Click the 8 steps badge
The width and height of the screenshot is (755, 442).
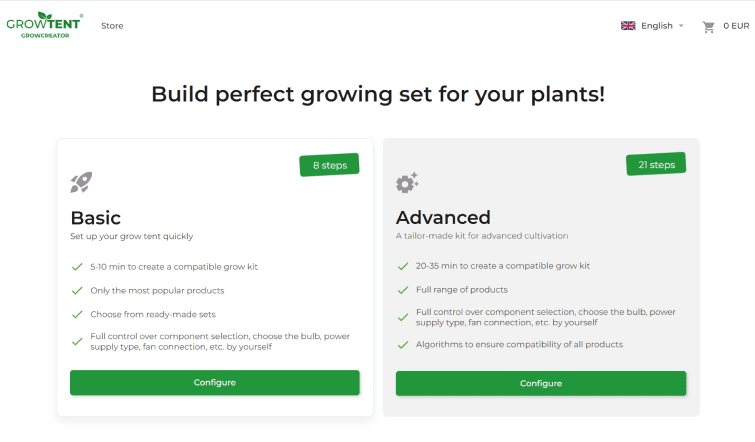tap(329, 165)
